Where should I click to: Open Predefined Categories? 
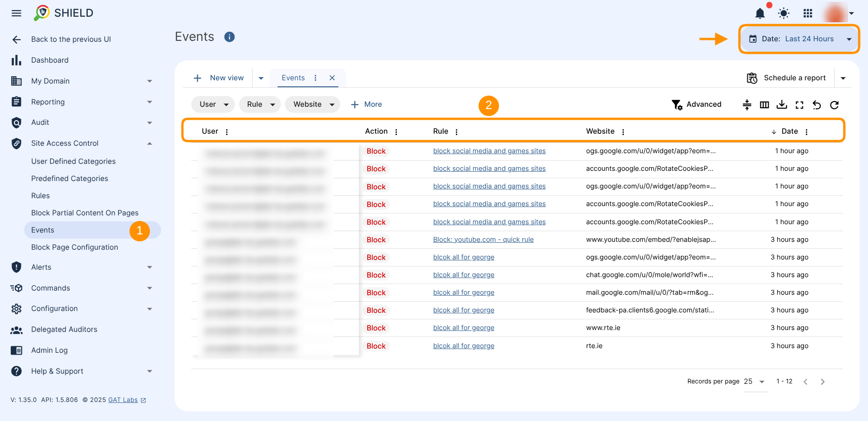[70, 179]
